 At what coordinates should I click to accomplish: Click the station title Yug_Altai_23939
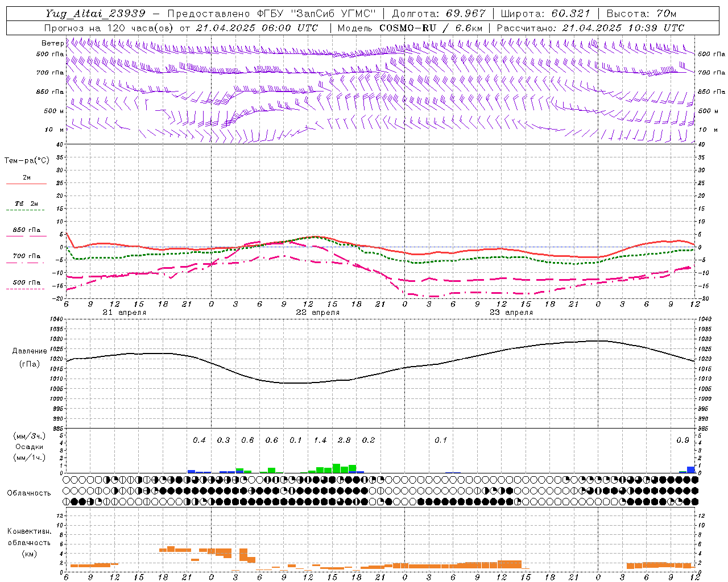[96, 14]
